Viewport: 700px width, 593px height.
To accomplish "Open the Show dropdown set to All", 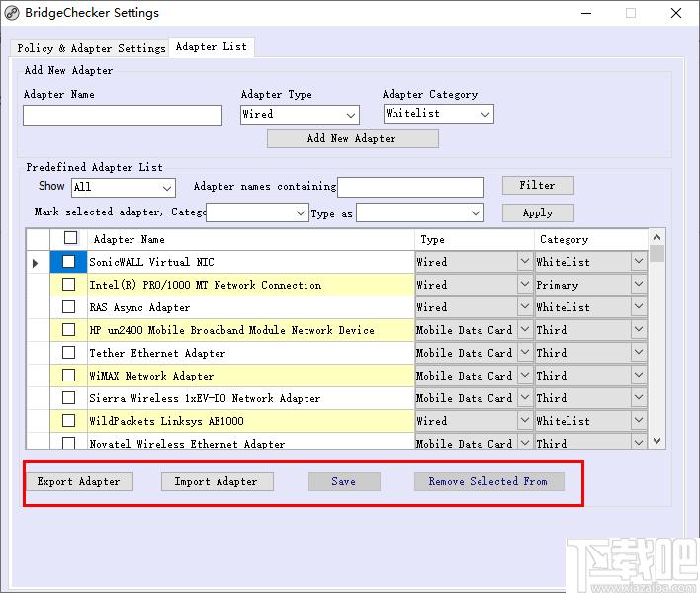I will pos(124,188).
